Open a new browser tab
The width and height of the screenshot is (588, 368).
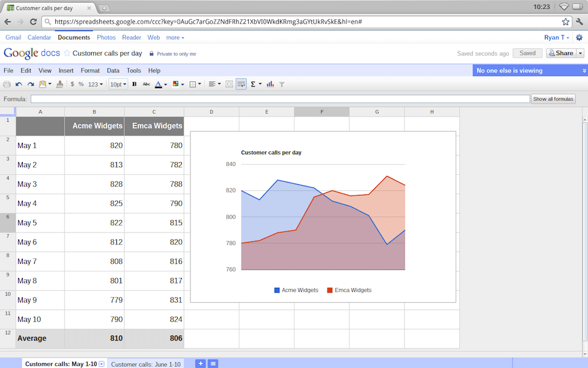(x=104, y=8)
